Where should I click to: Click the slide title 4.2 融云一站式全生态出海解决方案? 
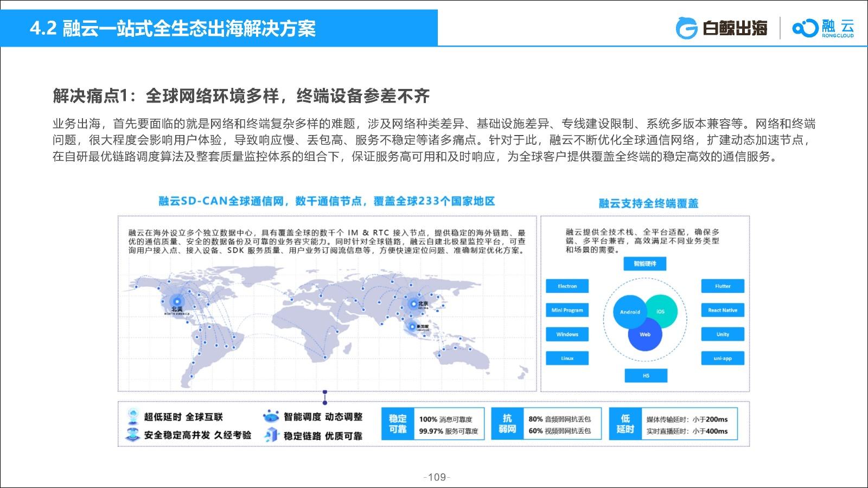(173, 28)
